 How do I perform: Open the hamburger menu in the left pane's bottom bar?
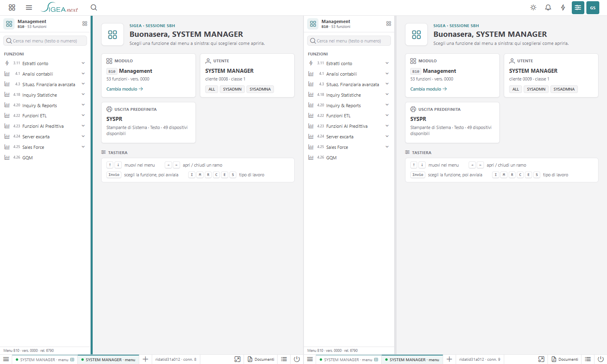[x=6, y=359]
